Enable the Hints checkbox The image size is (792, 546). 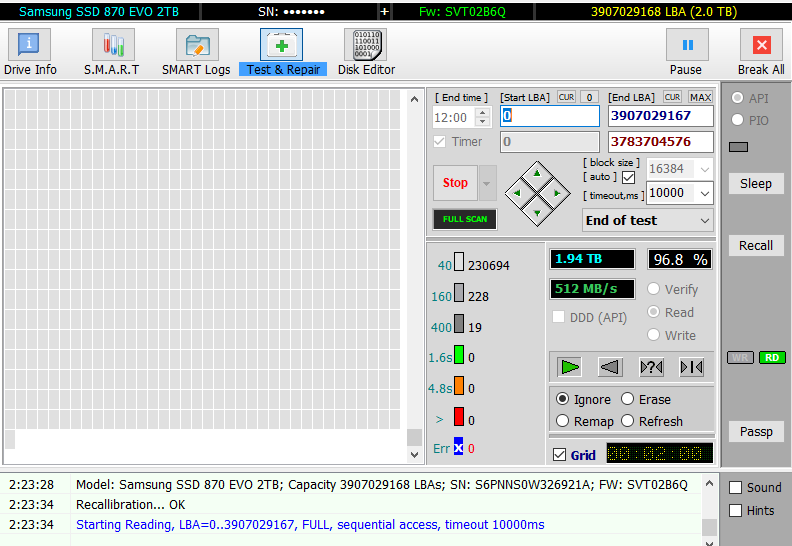pos(735,511)
